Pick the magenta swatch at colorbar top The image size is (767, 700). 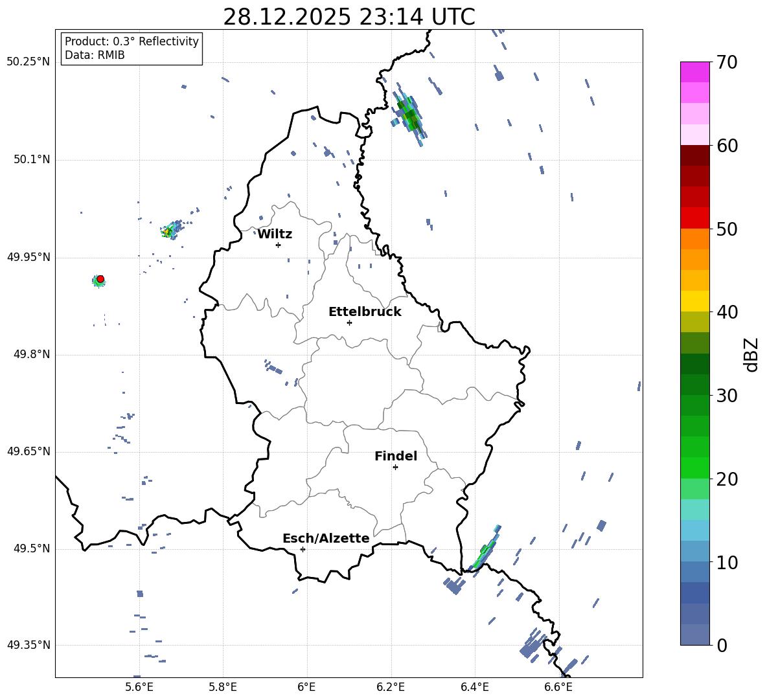tap(694, 72)
